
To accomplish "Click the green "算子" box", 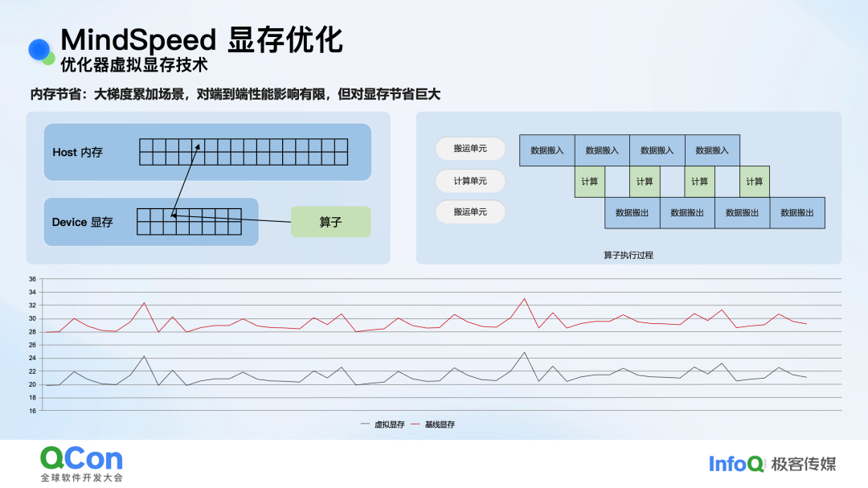I will coord(330,222).
